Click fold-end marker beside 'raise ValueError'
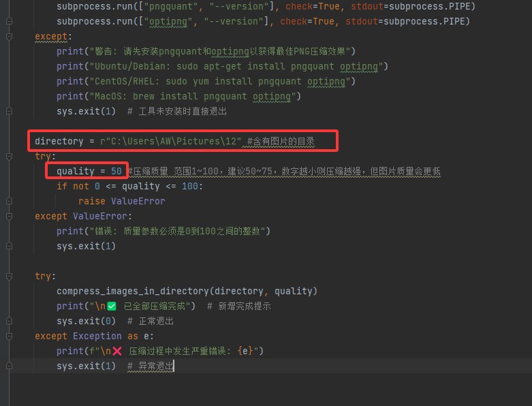This screenshot has width=532, height=406. tap(9, 201)
